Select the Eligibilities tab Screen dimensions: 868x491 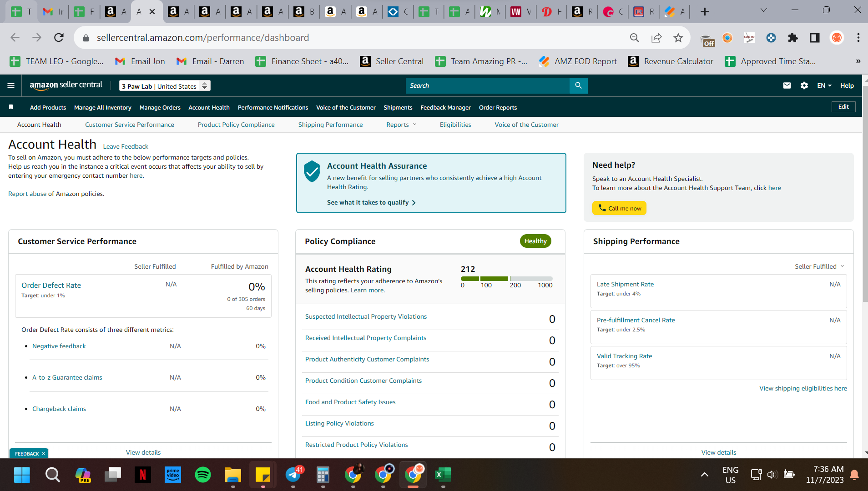click(x=455, y=125)
